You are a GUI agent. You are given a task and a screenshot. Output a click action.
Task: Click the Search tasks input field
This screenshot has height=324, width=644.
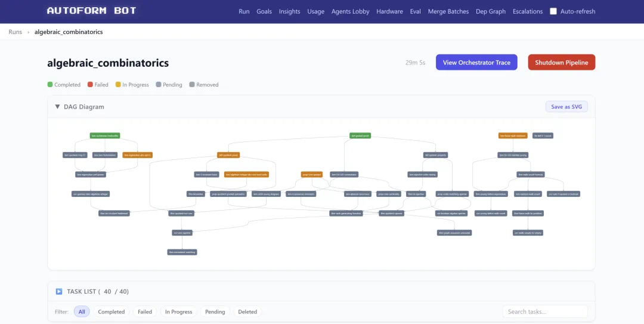coord(545,311)
